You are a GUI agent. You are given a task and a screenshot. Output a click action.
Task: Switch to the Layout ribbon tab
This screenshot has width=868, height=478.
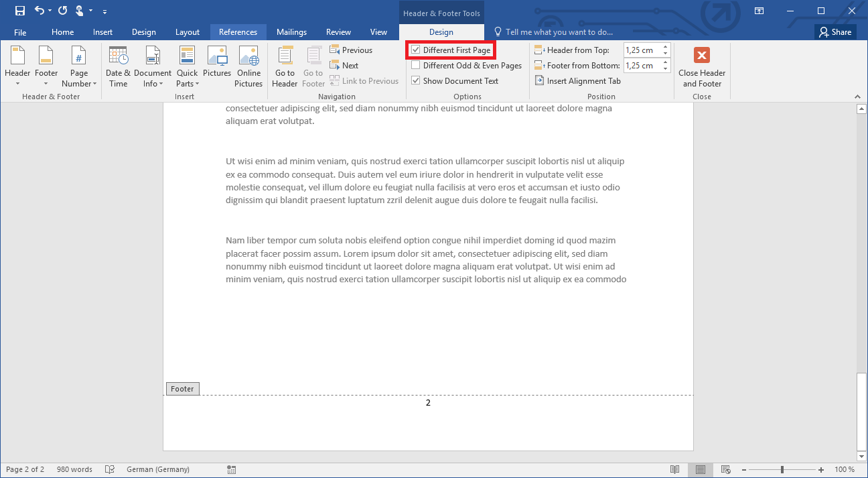188,32
